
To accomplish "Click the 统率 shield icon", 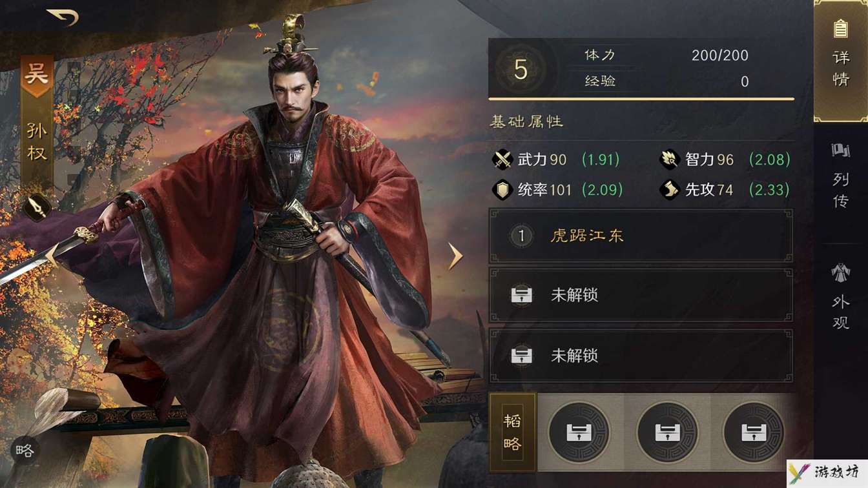I will point(502,190).
